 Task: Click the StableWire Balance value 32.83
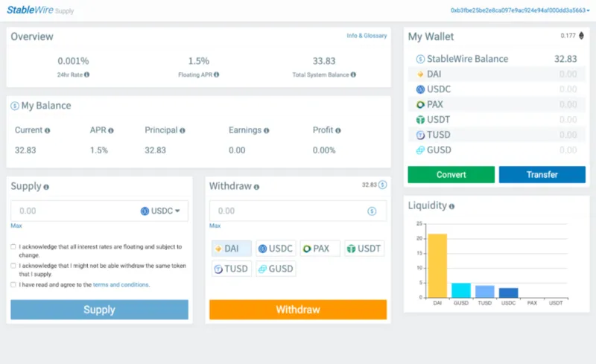pyautogui.click(x=565, y=59)
